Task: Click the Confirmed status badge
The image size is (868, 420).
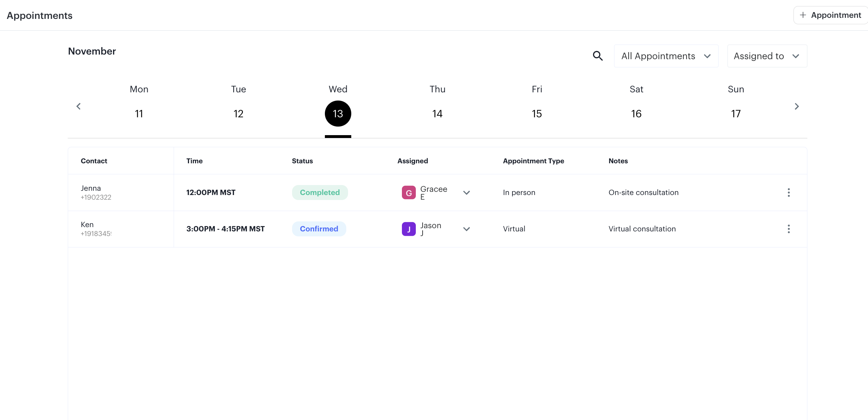Action: pyautogui.click(x=319, y=229)
